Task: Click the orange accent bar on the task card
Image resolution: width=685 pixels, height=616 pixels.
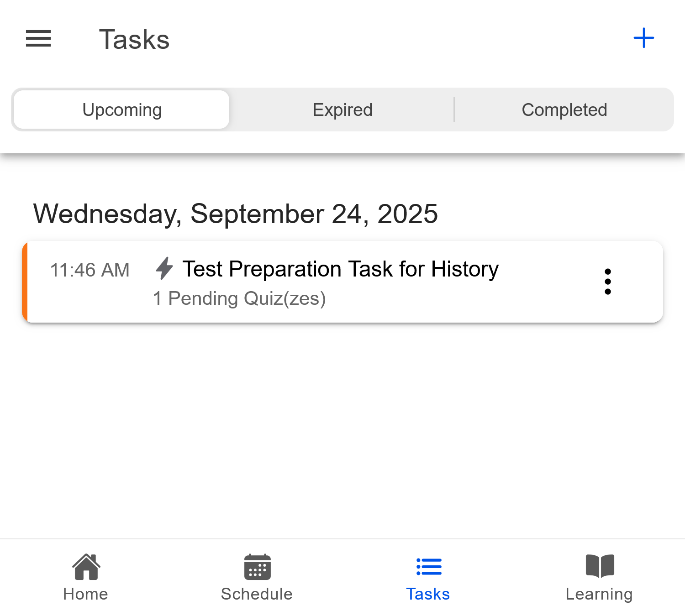Action: (x=25, y=281)
